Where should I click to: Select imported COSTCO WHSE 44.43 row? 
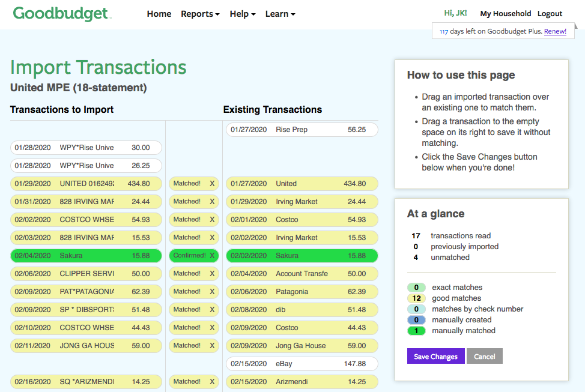(x=86, y=328)
